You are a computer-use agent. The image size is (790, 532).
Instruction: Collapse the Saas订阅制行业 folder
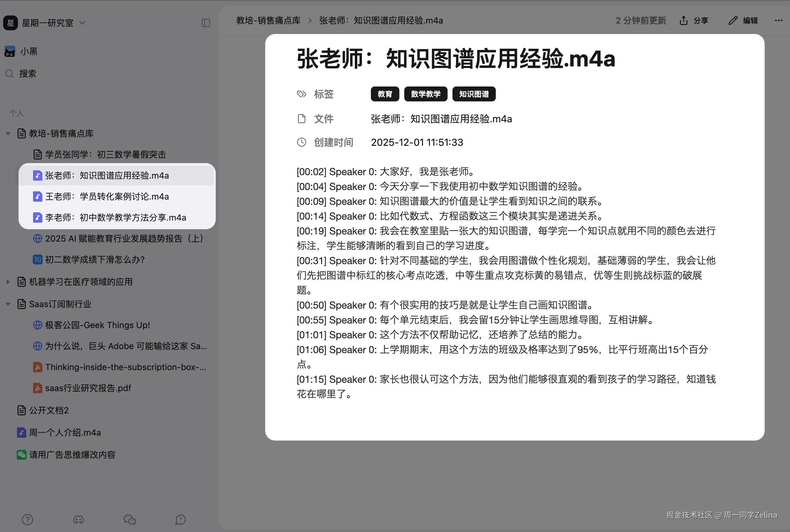[8, 304]
